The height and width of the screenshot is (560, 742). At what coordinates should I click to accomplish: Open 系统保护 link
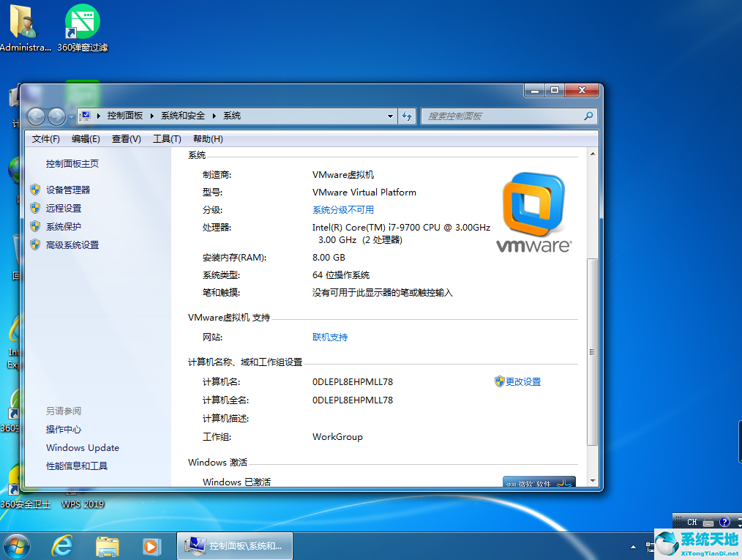pos(64,226)
